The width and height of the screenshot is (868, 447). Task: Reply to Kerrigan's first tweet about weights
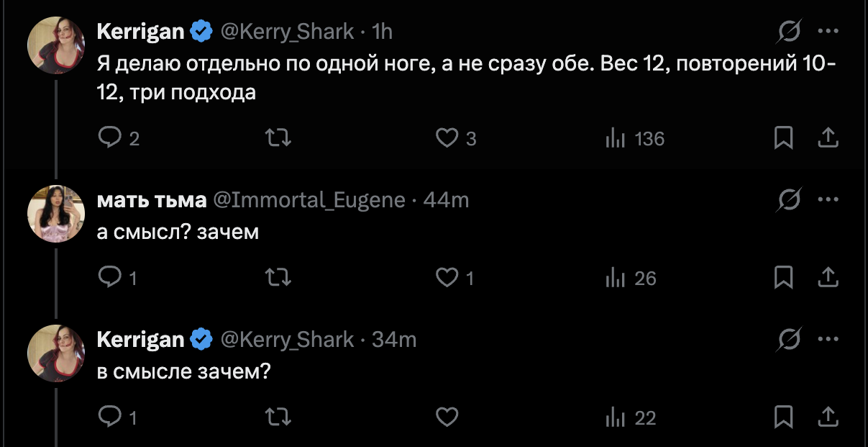109,138
